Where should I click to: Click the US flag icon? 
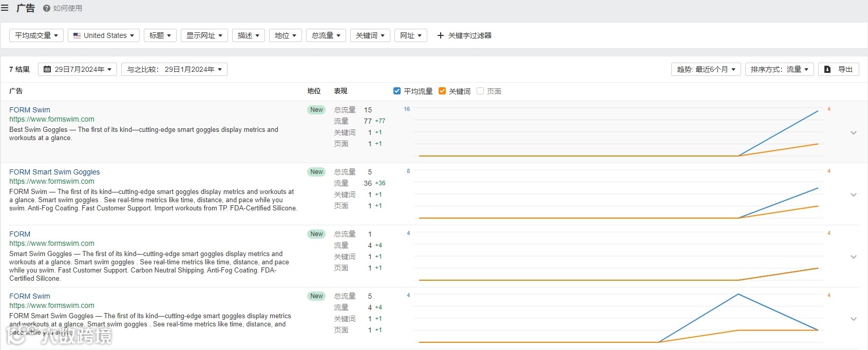pyautogui.click(x=77, y=35)
